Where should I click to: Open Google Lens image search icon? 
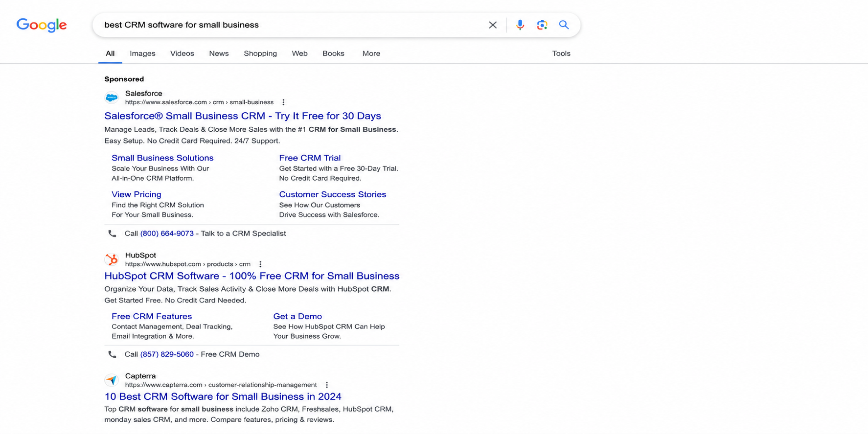tap(542, 25)
